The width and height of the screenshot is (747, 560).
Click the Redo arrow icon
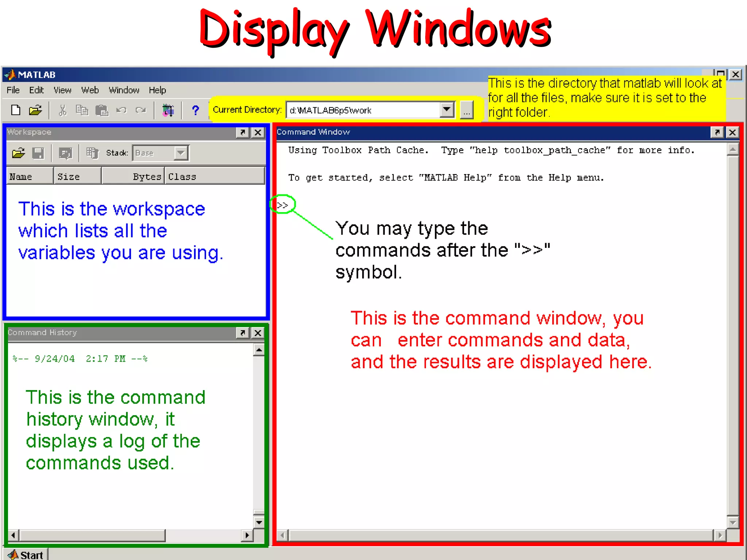(x=140, y=110)
